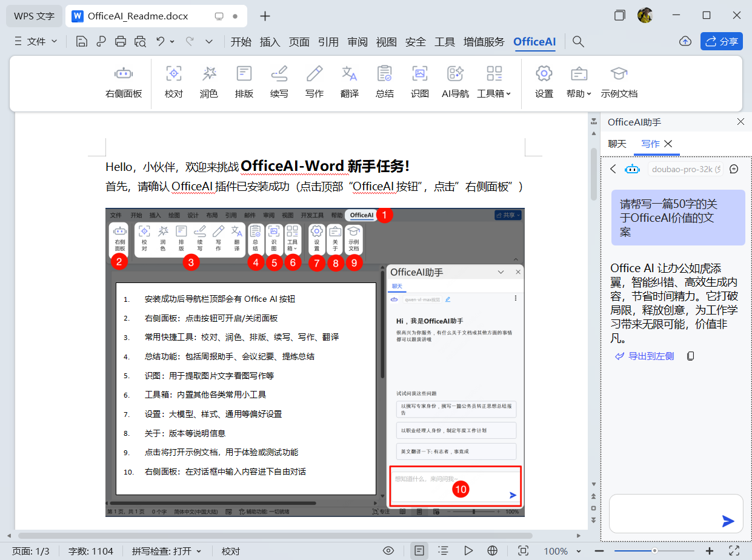Click the 校对 proofreading icon in ribbon
The height and width of the screenshot is (560, 752).
click(x=174, y=82)
